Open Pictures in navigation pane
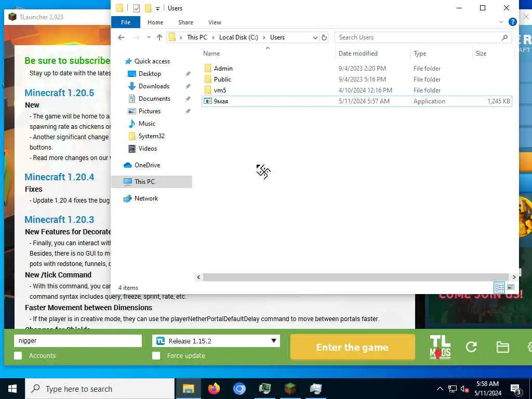Image resolution: width=532 pixels, height=399 pixels. point(149,111)
